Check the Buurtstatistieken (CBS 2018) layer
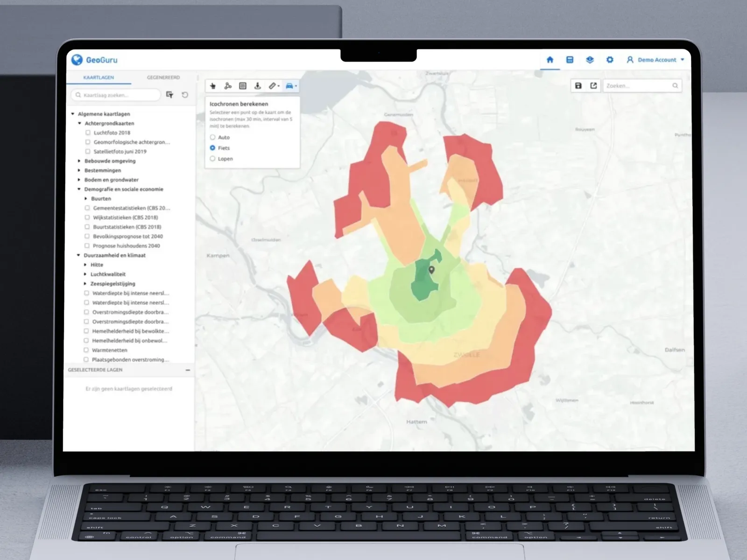This screenshot has width=747, height=560. coord(87,227)
